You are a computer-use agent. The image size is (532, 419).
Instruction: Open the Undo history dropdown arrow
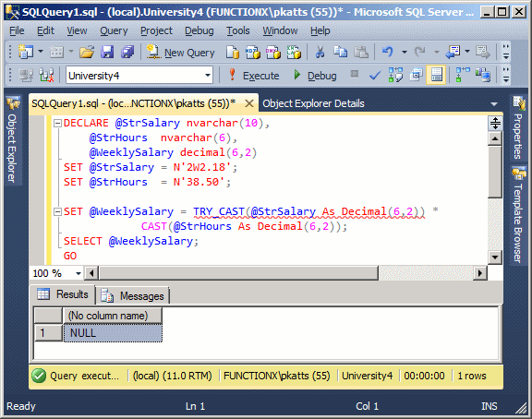[x=405, y=53]
